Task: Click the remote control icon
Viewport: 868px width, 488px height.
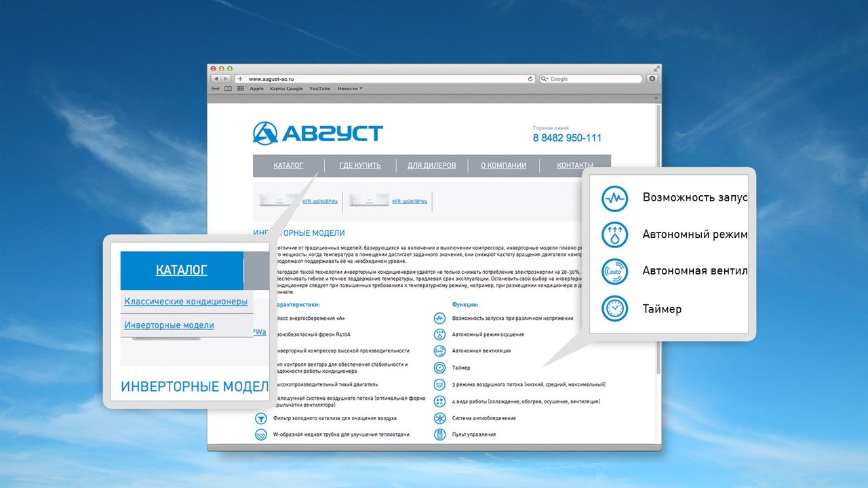Action: coord(439,434)
